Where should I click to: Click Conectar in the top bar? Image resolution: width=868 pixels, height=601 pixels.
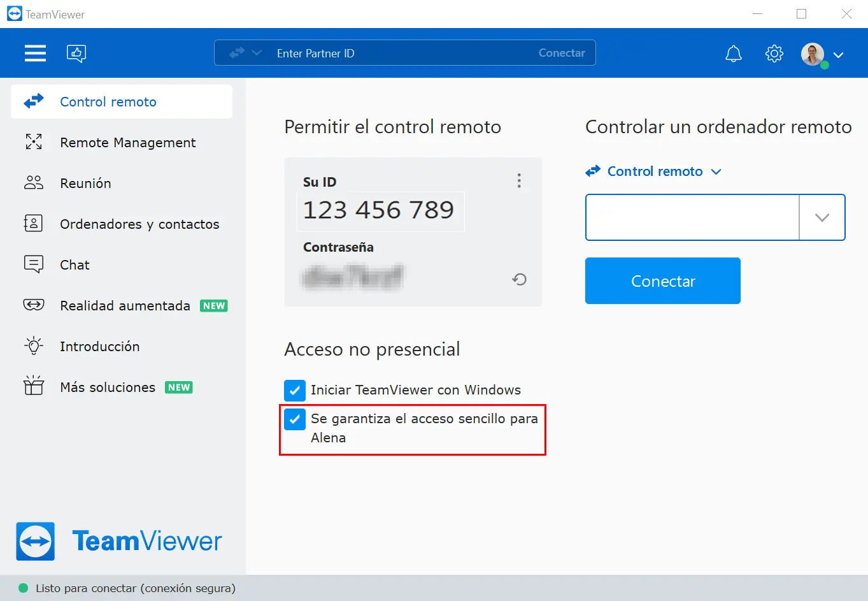click(x=562, y=53)
